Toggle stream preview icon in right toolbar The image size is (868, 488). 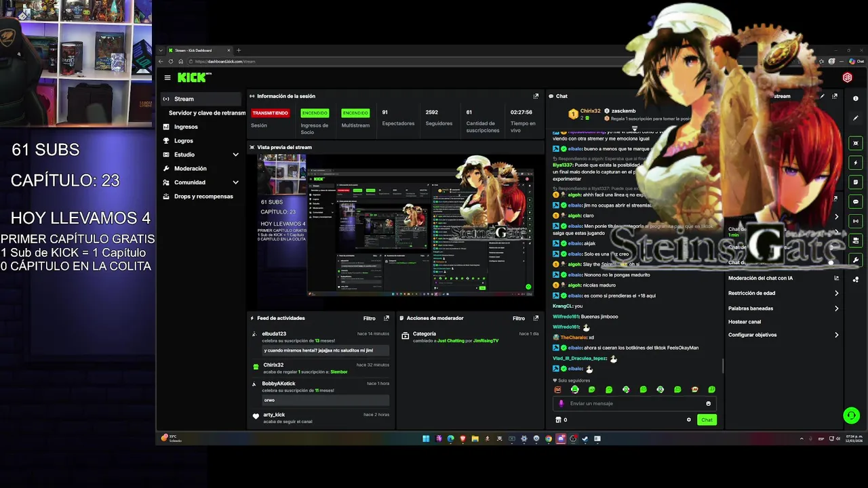855,143
